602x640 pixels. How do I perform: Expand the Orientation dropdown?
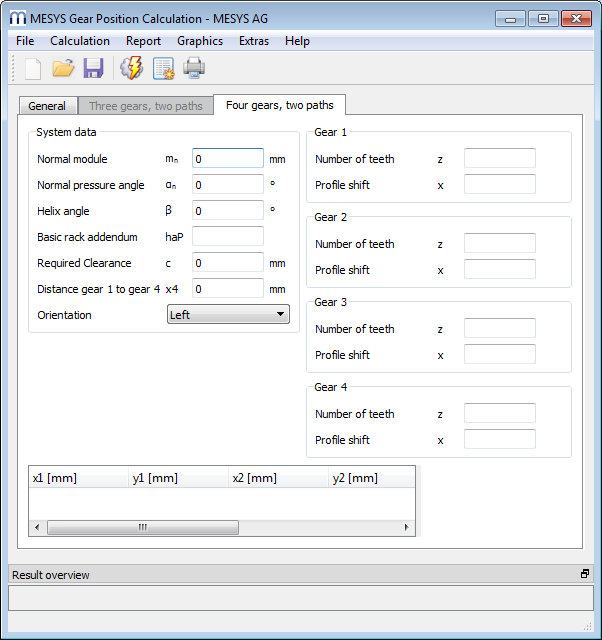228,315
